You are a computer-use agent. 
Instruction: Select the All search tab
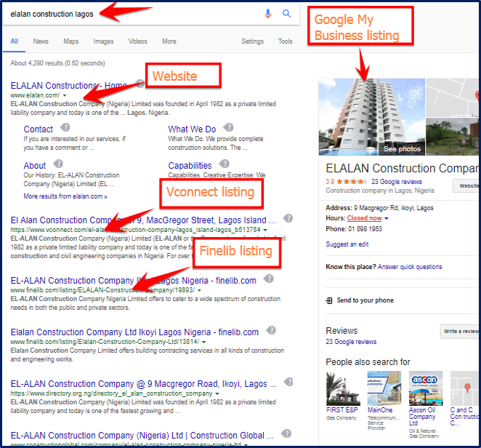coord(15,41)
